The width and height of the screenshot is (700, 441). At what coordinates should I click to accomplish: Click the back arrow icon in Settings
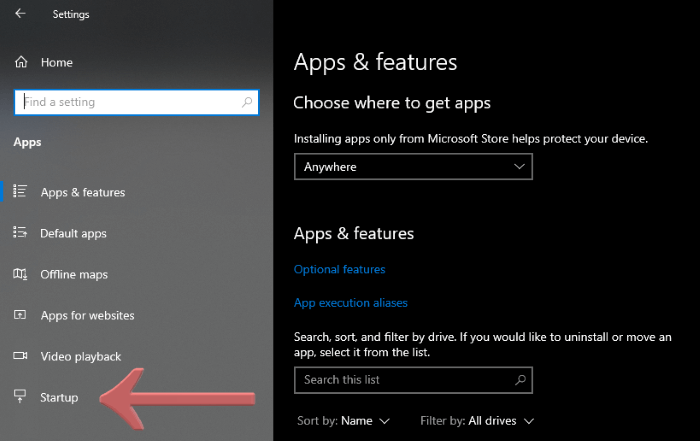[x=20, y=13]
